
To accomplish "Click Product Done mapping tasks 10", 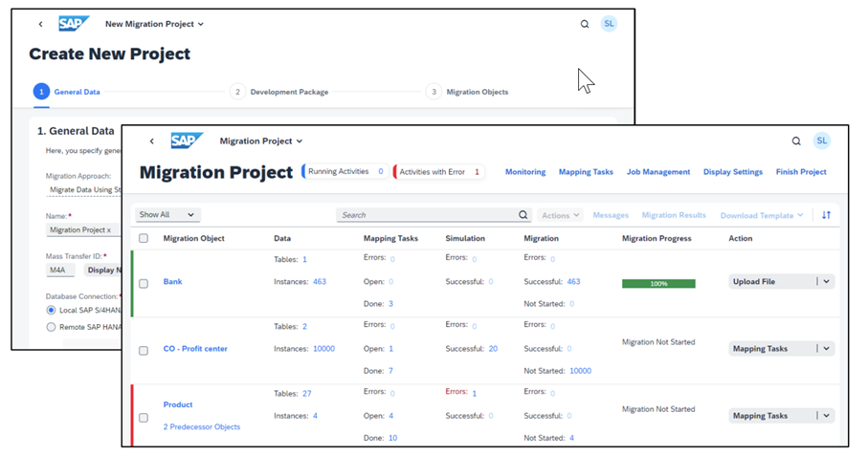I will click(392, 438).
